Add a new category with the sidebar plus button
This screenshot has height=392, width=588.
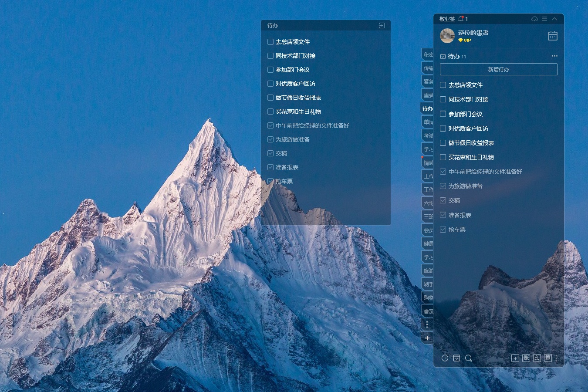pyautogui.click(x=427, y=338)
